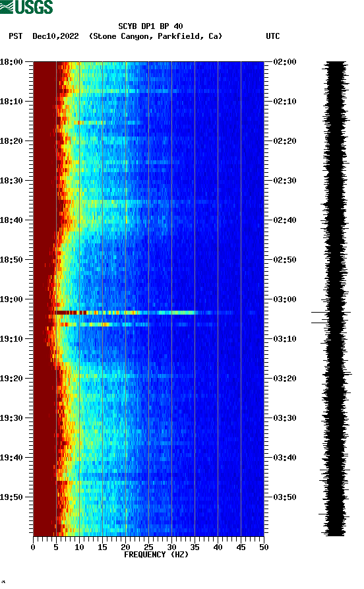Click the 'FREQUENCY (HZ)' axis label

point(156,555)
